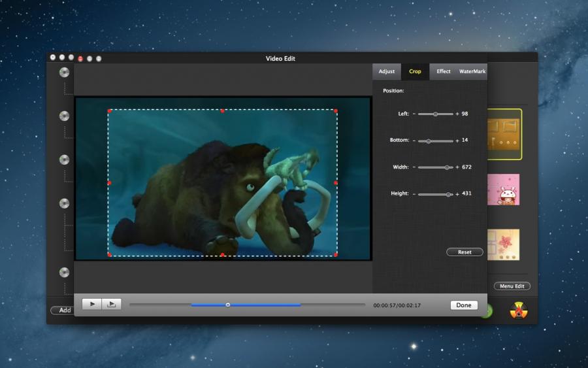Click the playhead knob on the timeline

coord(227,305)
